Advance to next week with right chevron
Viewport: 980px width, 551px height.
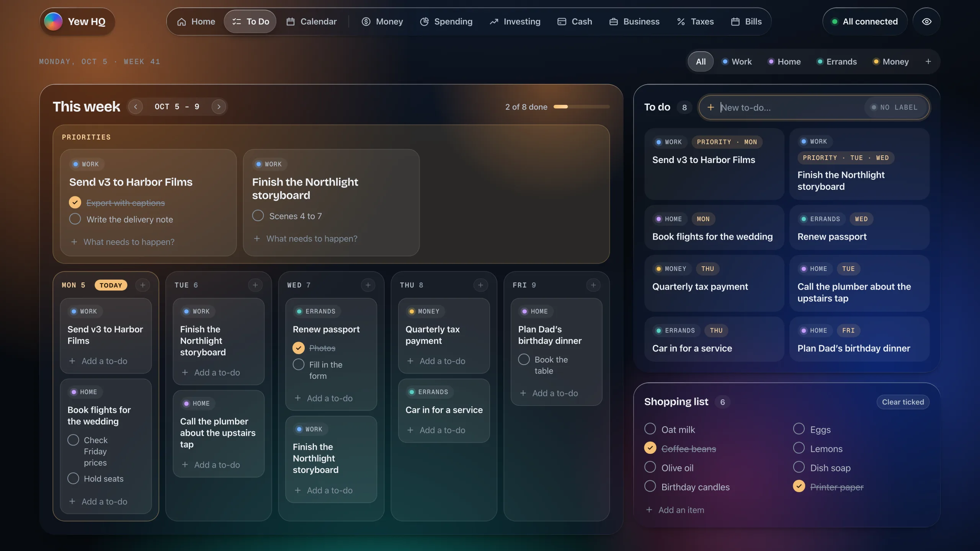click(x=219, y=107)
